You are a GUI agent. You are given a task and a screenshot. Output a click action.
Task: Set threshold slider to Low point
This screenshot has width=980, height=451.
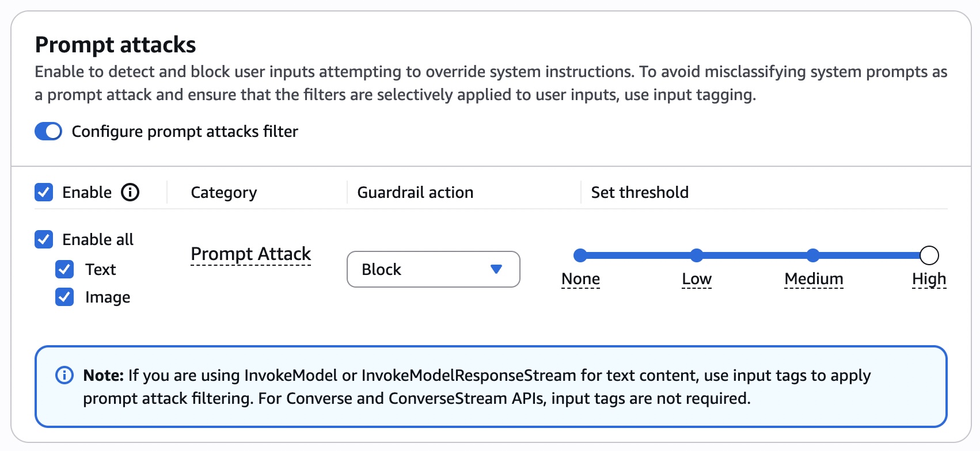click(697, 255)
